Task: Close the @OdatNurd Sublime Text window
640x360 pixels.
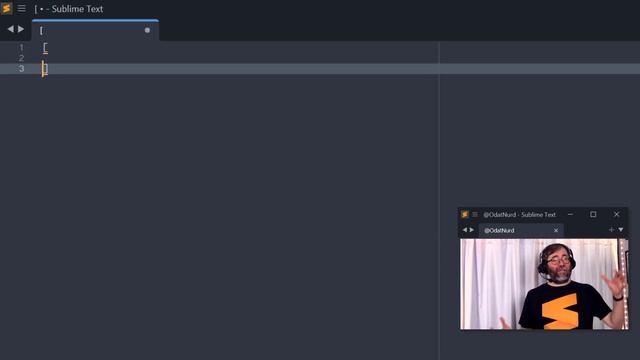Action: coord(616,214)
